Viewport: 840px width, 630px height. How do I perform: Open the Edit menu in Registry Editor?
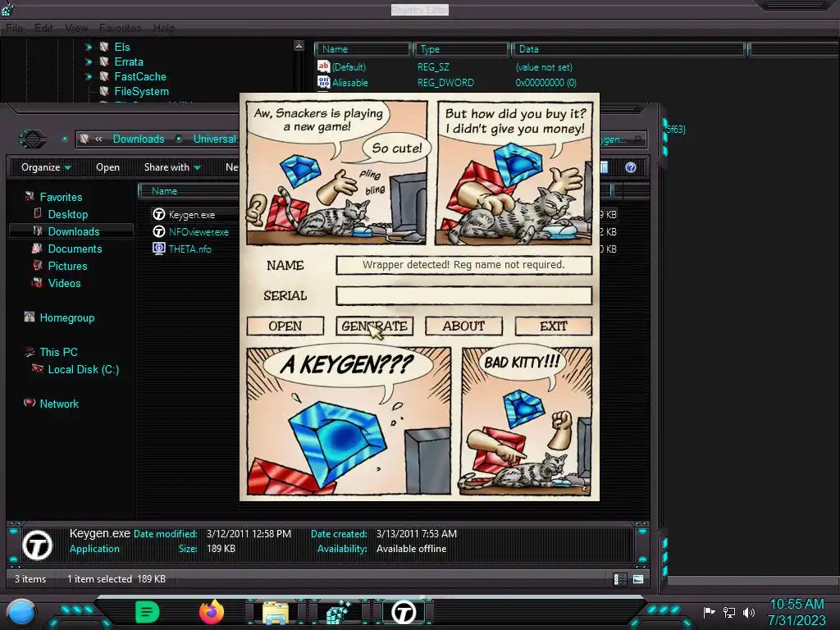coord(43,28)
